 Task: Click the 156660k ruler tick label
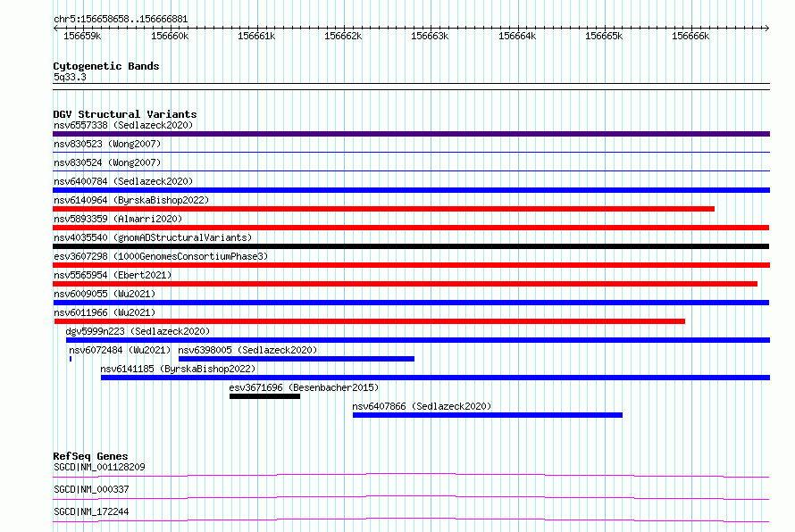pos(170,36)
